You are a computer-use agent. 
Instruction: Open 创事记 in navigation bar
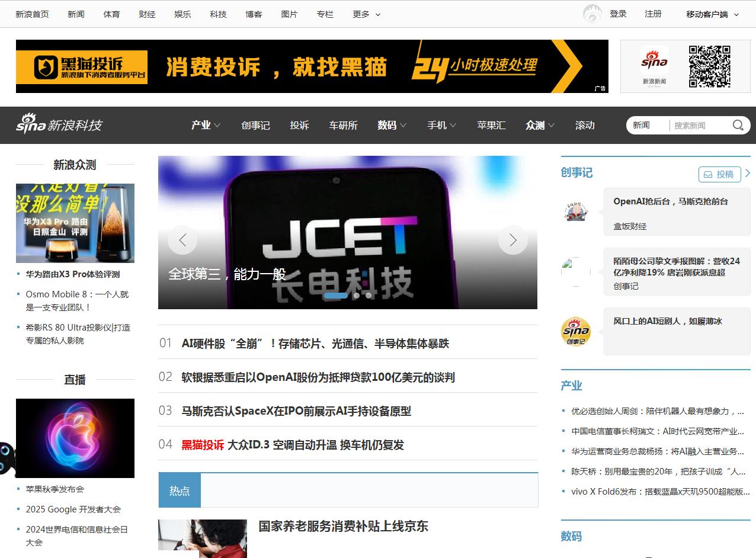255,125
